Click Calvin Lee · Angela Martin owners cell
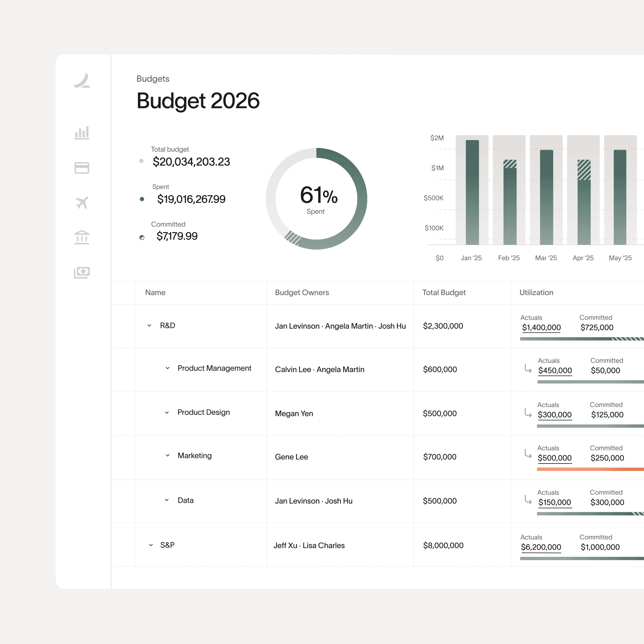The image size is (644, 644). pyautogui.click(x=320, y=369)
